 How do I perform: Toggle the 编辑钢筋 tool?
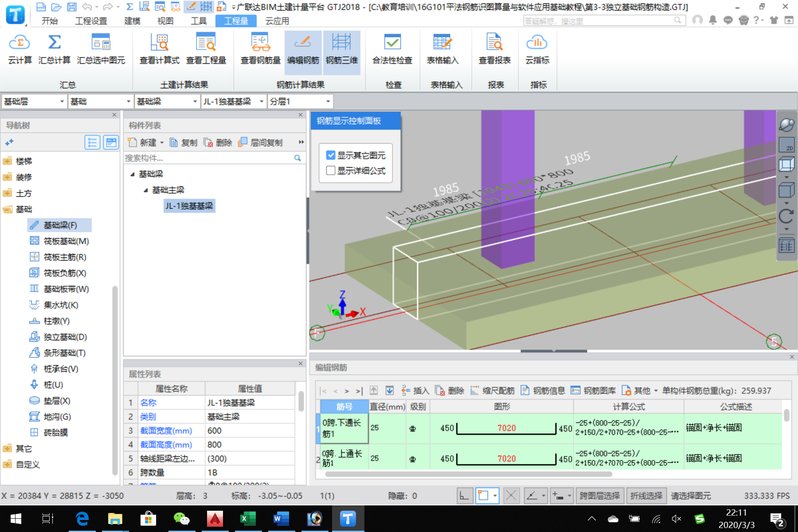click(303, 52)
